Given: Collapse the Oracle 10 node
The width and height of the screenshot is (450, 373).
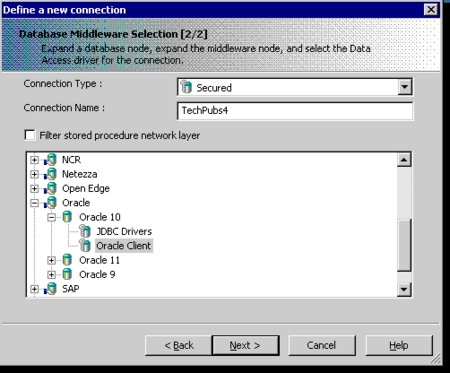Looking at the screenshot, I should pos(51,217).
